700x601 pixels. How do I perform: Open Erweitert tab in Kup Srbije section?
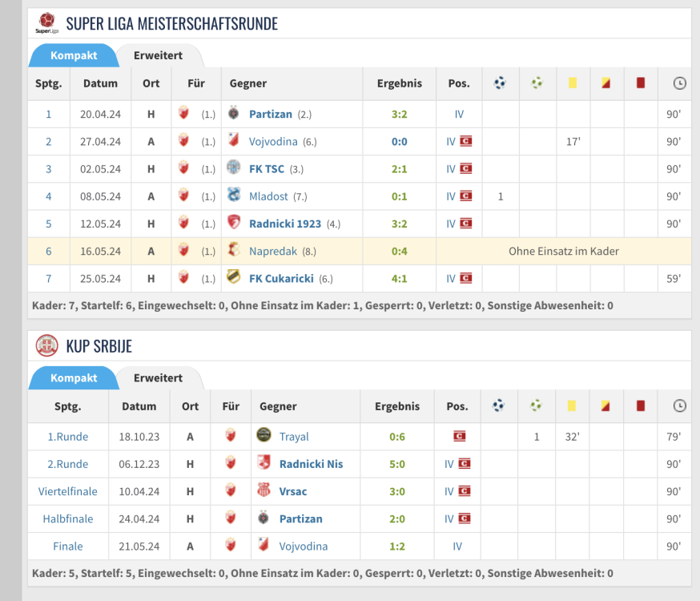pos(158,377)
